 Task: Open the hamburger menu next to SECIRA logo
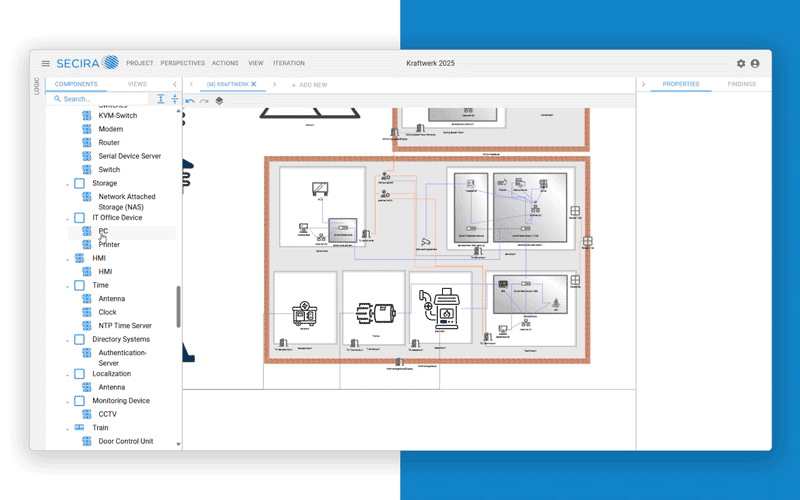[x=45, y=63]
